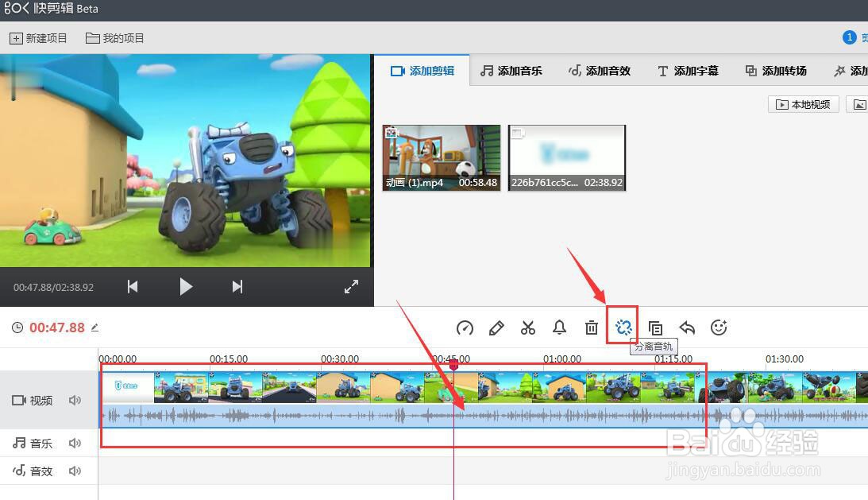Click the 00:47.88 current time value

click(57, 328)
